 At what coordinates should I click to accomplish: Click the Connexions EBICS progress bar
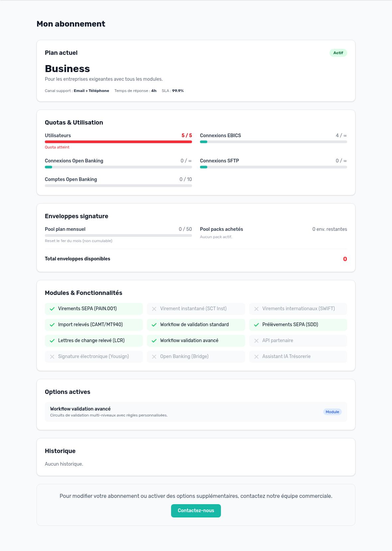tap(273, 142)
